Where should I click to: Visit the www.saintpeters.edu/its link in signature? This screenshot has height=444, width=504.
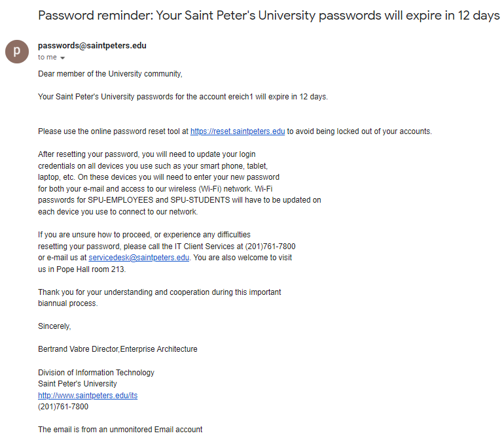point(88,396)
